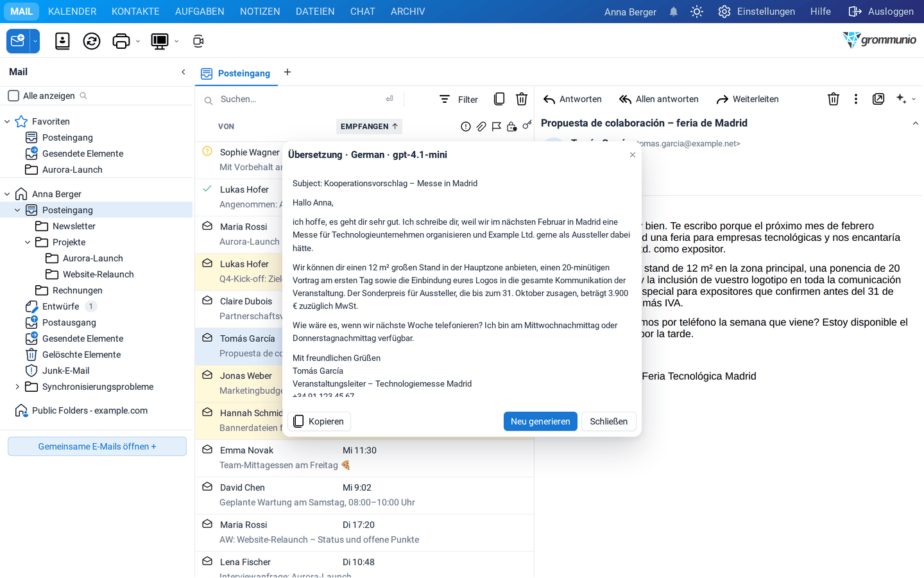The width and height of the screenshot is (924, 578).
Task: Focus the Suchen search field
Action: [x=298, y=99]
